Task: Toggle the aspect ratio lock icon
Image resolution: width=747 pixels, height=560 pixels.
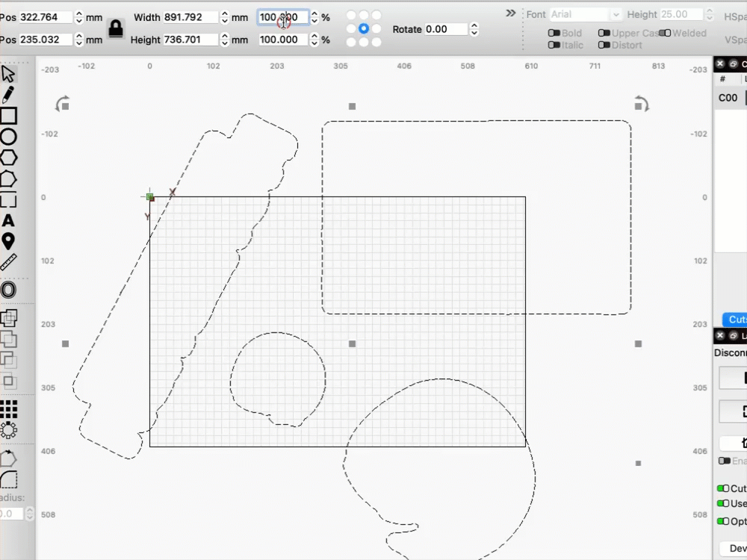Action: pos(116,28)
